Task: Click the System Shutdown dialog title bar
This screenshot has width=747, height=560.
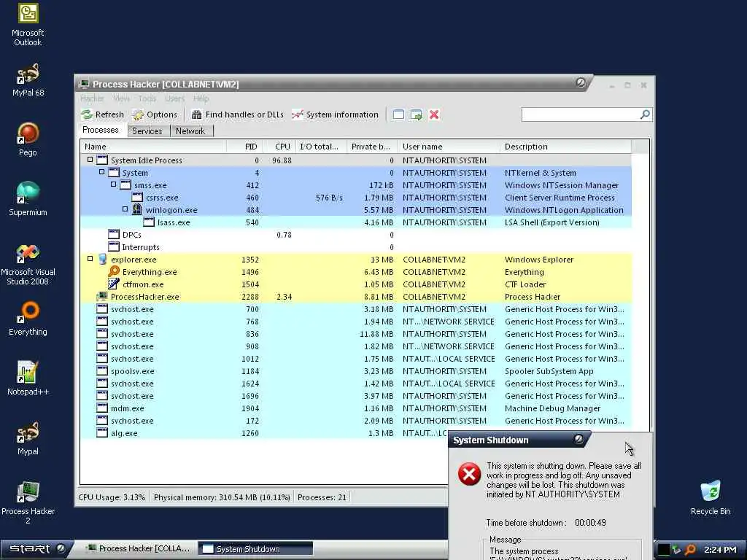Action: click(x=519, y=440)
